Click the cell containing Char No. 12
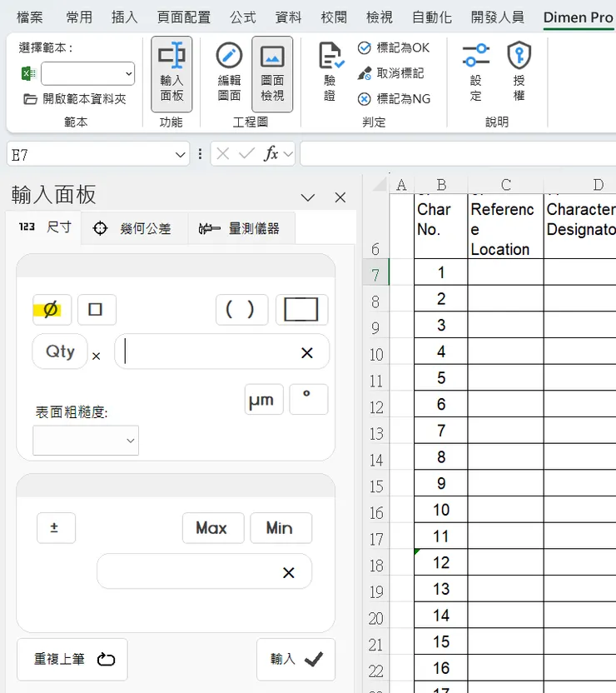Viewport: 616px width, 693px height. click(440, 562)
